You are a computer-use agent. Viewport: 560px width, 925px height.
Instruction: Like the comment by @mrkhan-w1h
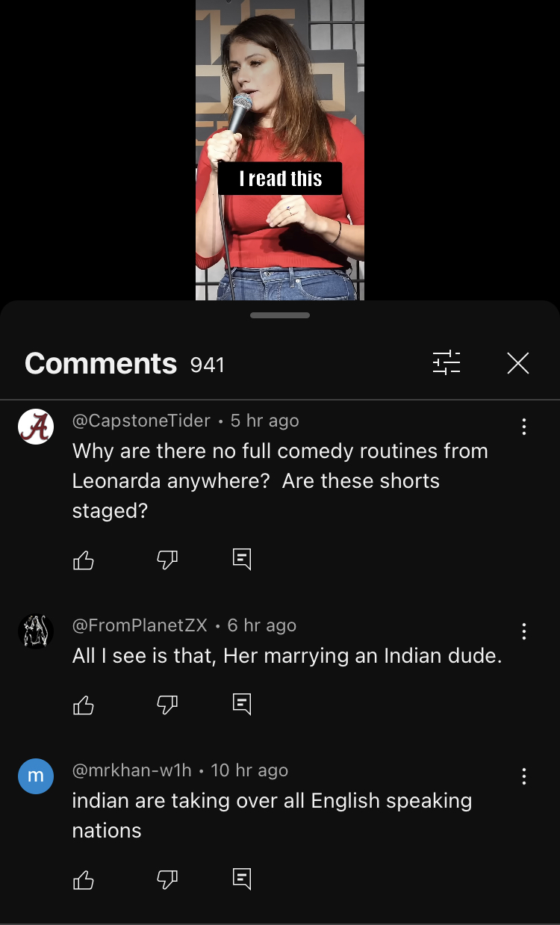point(84,879)
